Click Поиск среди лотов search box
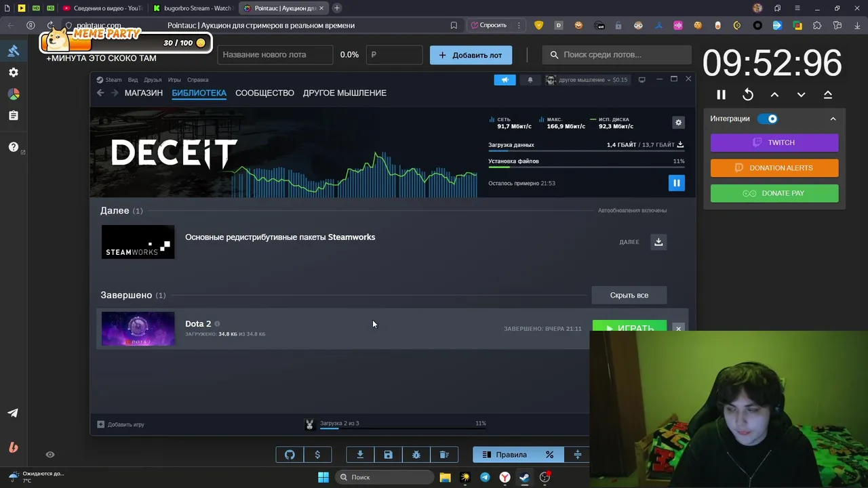 pos(616,55)
